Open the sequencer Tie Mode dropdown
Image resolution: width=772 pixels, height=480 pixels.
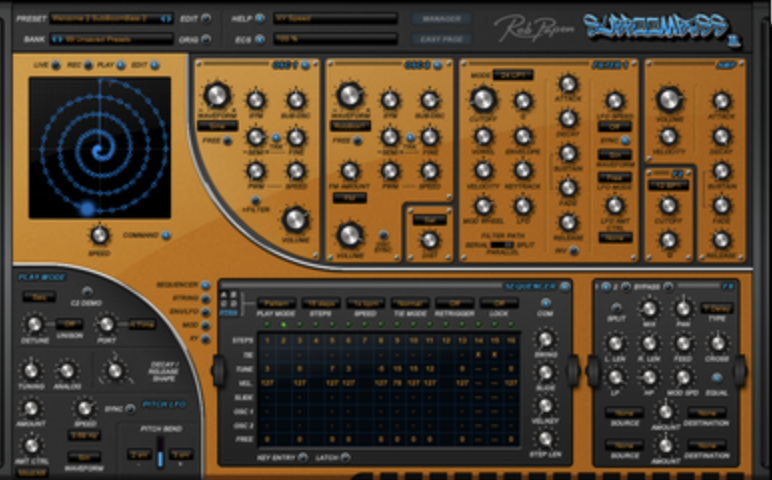(x=410, y=303)
